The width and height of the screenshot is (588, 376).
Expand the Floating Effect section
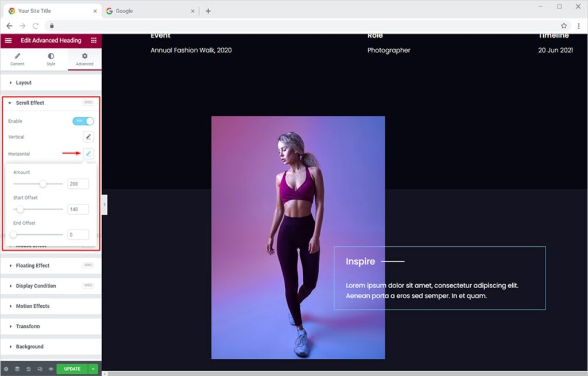[x=33, y=266]
